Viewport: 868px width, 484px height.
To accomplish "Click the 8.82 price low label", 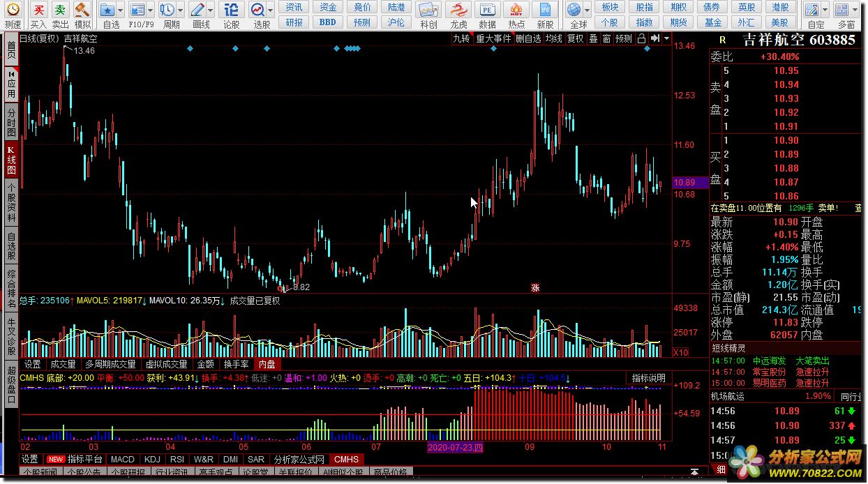I will (301, 287).
